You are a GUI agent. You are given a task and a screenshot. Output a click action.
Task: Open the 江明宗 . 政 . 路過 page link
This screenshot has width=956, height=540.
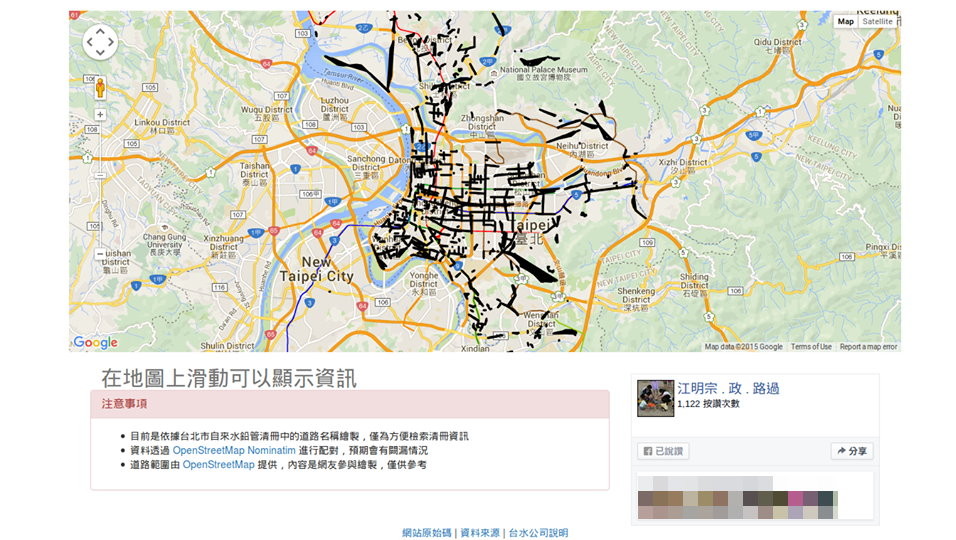pyautogui.click(x=727, y=388)
